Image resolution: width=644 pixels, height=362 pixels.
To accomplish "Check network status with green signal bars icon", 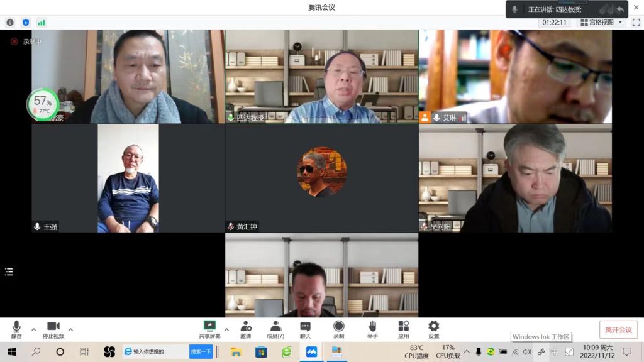I will coord(42,22).
